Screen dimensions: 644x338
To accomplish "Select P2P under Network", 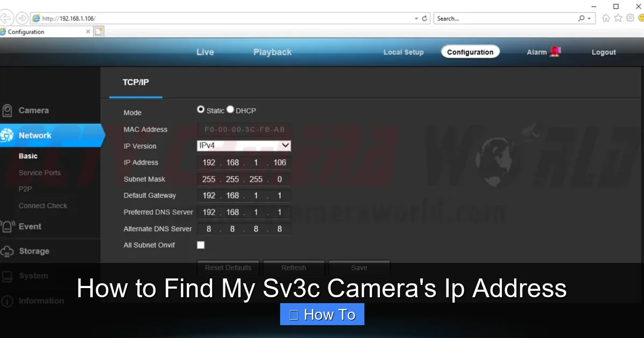I will 25,189.
